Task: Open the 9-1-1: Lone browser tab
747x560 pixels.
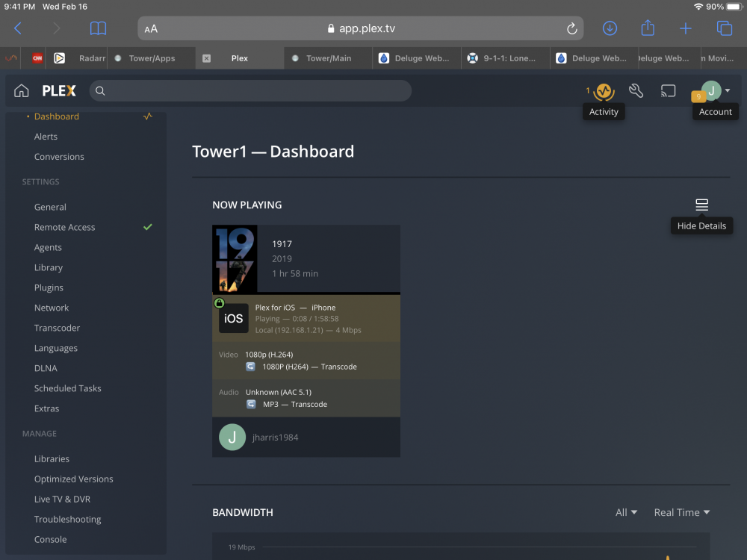Action: pos(506,58)
